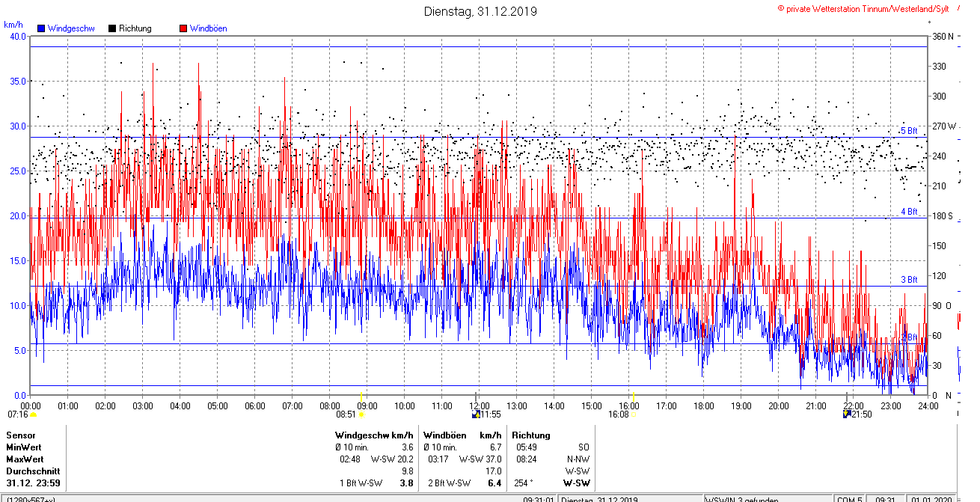Click the MinWert row label

click(25, 447)
